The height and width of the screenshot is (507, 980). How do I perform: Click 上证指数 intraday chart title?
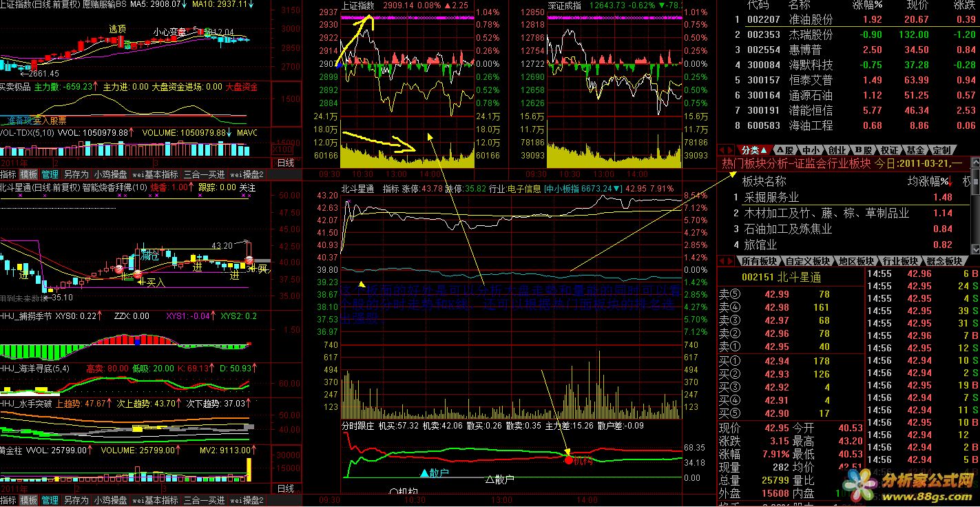coord(358,5)
